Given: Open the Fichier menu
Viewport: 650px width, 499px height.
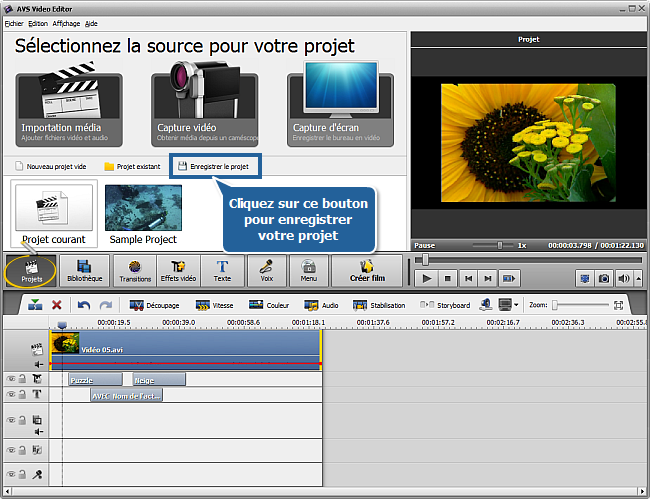Looking at the screenshot, I should pos(14,24).
